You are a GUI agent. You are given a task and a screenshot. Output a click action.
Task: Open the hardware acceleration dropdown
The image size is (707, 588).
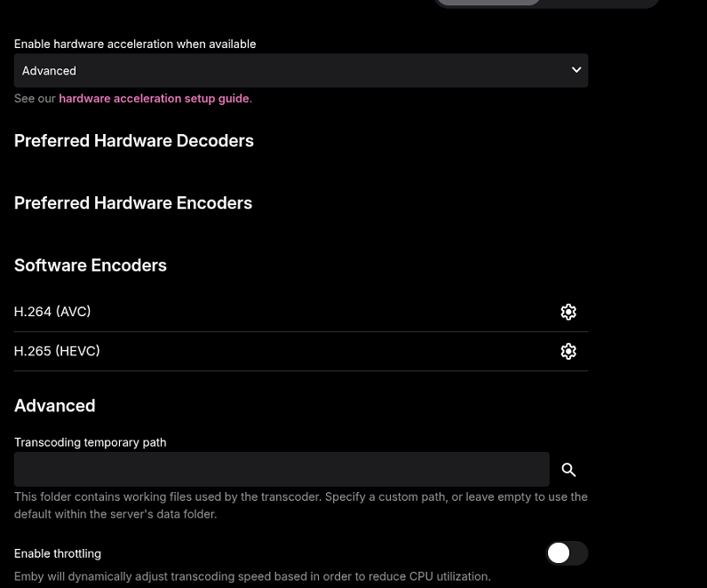(x=300, y=71)
